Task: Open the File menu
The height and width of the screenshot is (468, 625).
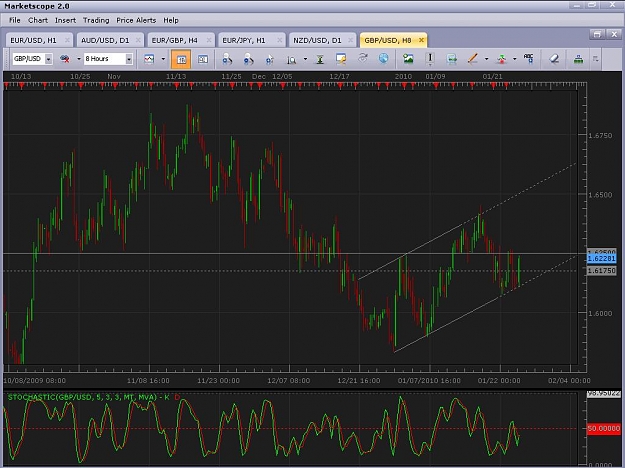Action: pos(15,20)
